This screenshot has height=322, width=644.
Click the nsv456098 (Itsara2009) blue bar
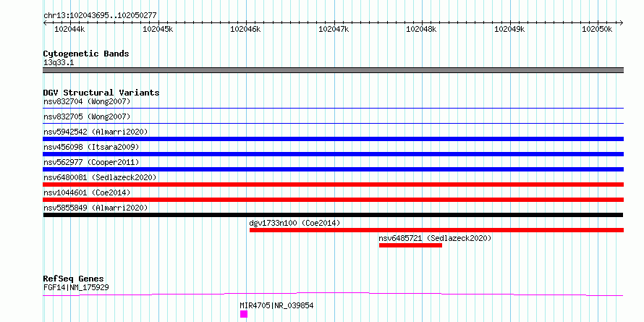click(333, 154)
